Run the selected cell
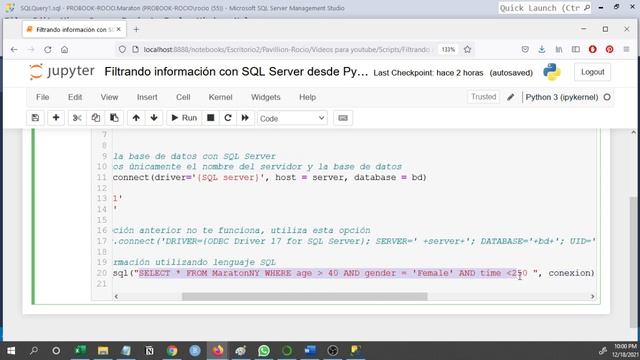Screen dimensions: 640x360 (184, 118)
